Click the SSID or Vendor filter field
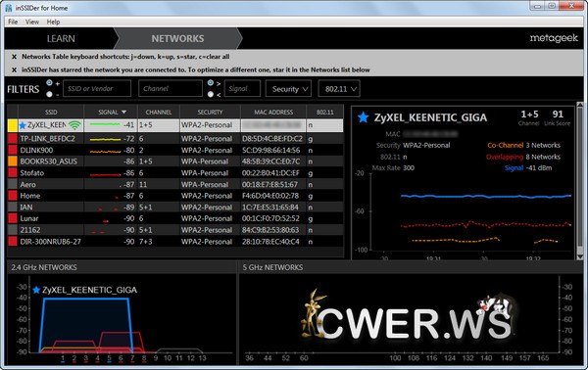Screen dimensions: 588x370 point(97,89)
